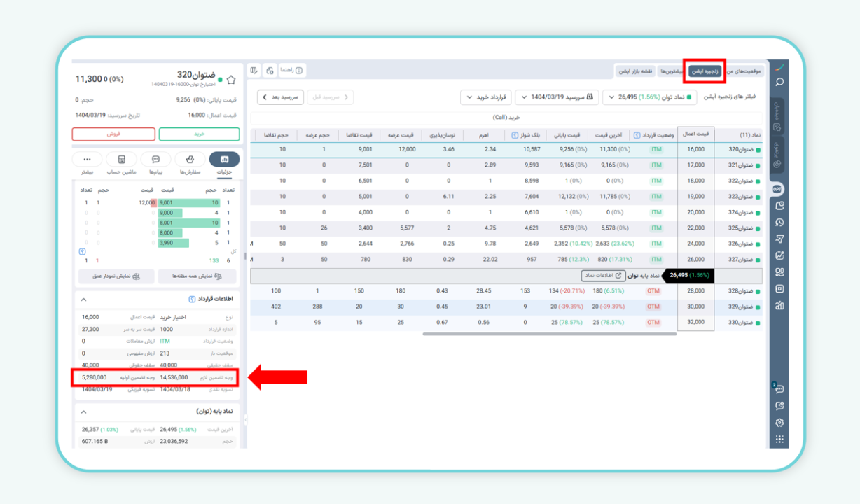Click the chat notifications icon in sidebar
Viewport: 860px width, 504px height.
[x=779, y=389]
